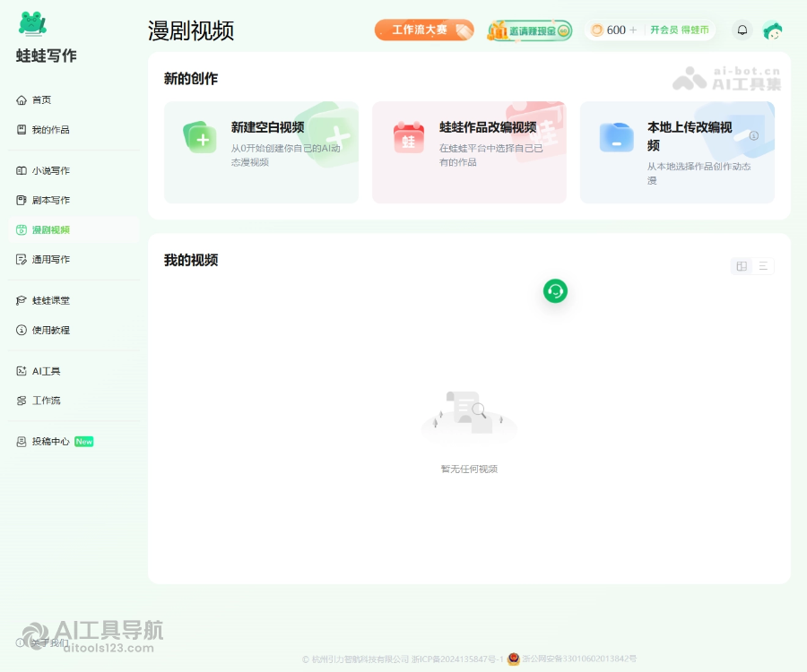Click the video icon beside 漫剧视频
The image size is (807, 672).
pyautogui.click(x=22, y=230)
